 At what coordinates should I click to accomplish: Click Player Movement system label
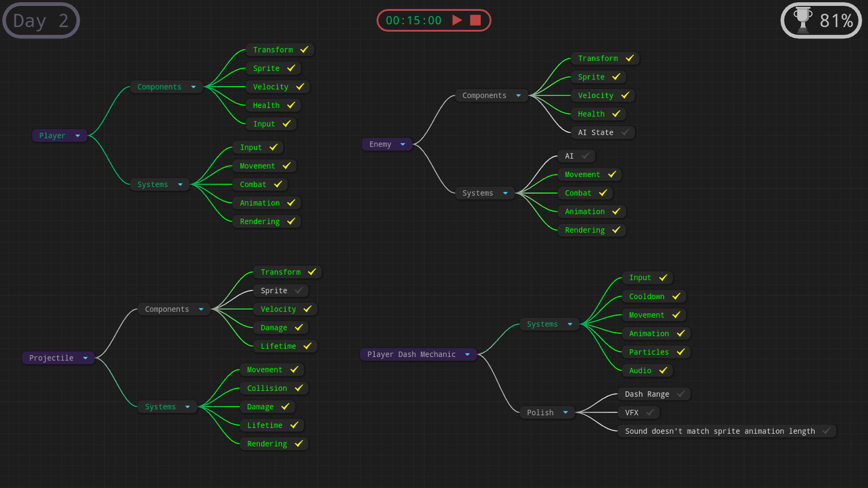coord(257,166)
